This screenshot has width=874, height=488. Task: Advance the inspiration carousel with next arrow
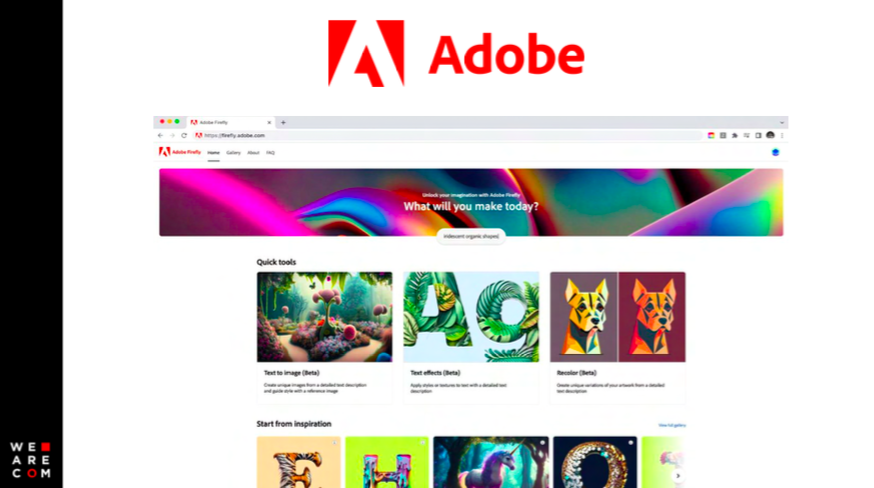pos(678,476)
